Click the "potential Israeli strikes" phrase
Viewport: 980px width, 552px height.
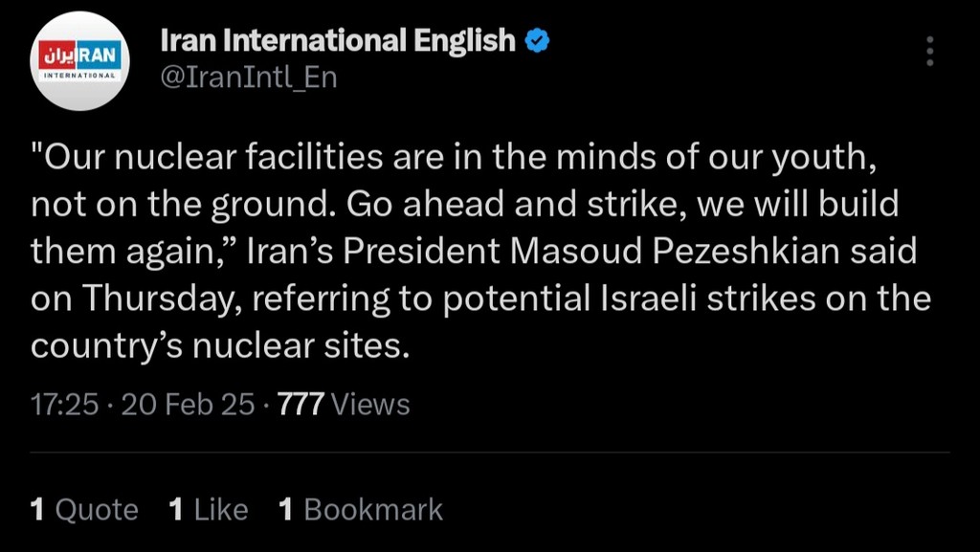pyautogui.click(x=630, y=299)
